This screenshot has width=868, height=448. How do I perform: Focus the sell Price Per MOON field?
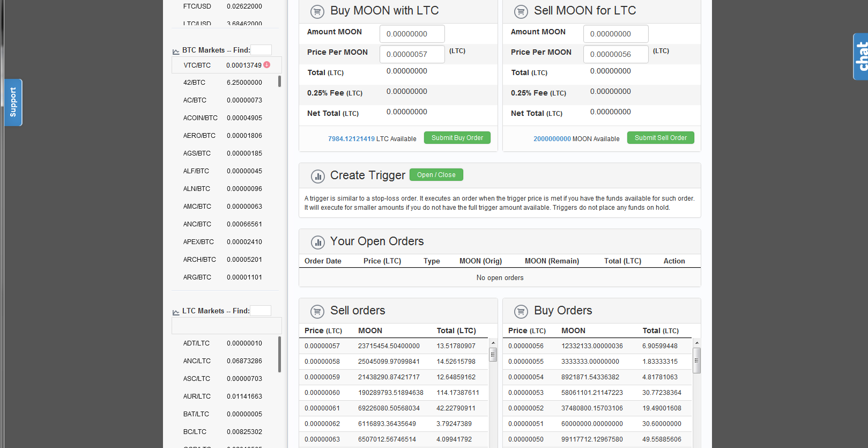pyautogui.click(x=616, y=54)
